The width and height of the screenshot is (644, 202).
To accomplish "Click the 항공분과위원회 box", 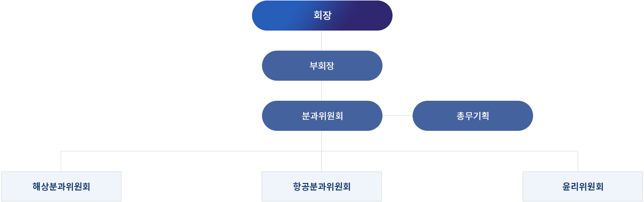I will (322, 186).
